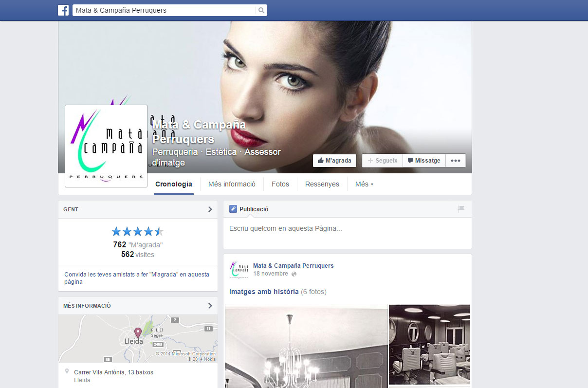
Task: Open the barber chairs salon photo
Action: pyautogui.click(x=430, y=345)
